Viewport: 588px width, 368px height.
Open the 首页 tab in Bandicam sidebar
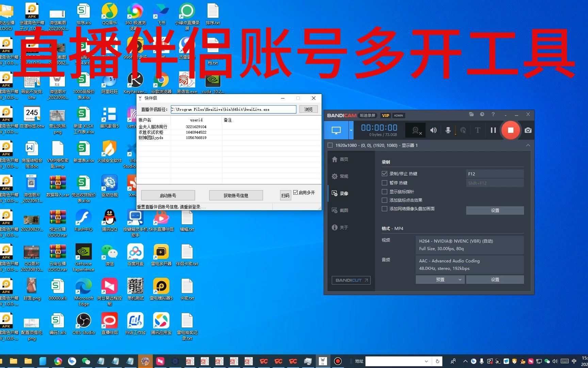coord(340,159)
